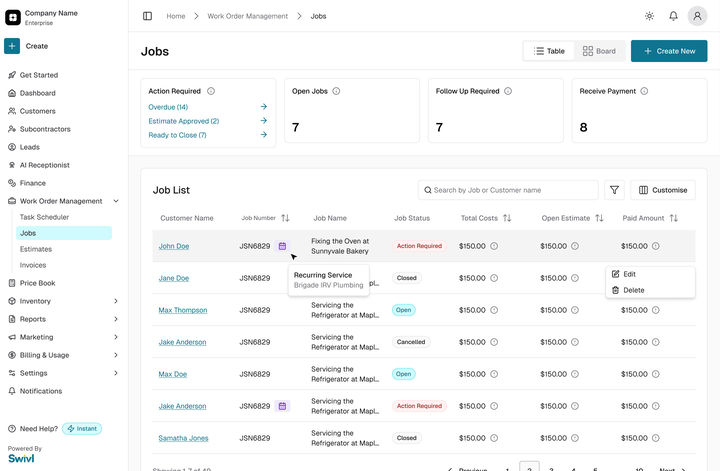720x471 pixels.
Task: Open Overdue (14) arrow icon
Action: pos(264,107)
